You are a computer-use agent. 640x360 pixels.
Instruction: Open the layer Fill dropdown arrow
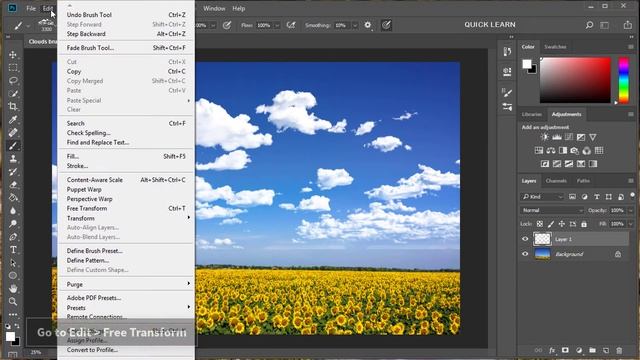(x=631, y=224)
